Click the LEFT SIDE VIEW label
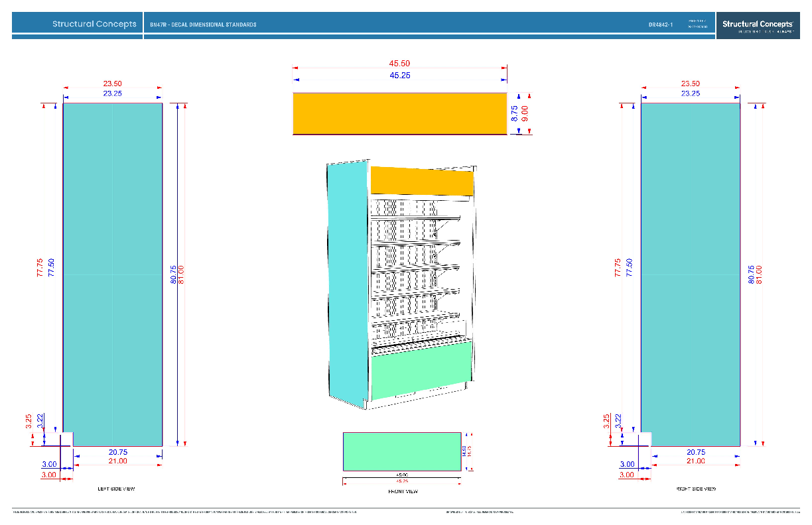Screen dimensions: 812x525 (x=116, y=489)
